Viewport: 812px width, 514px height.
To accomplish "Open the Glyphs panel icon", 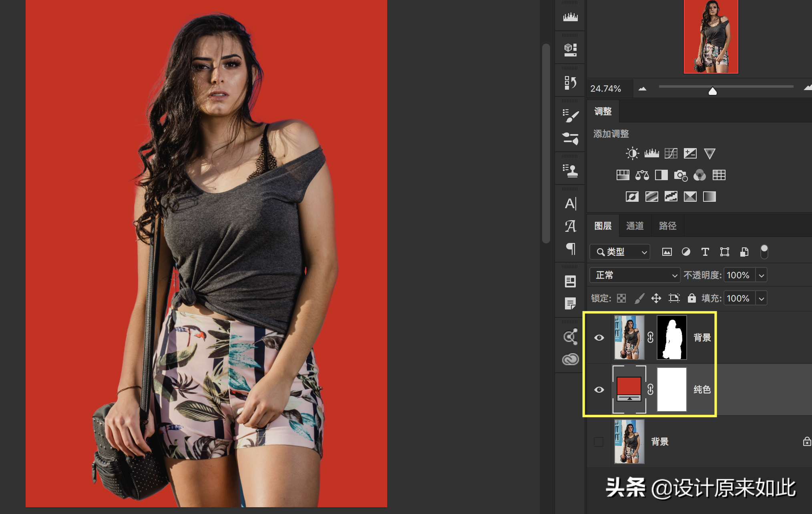I will coord(570,226).
